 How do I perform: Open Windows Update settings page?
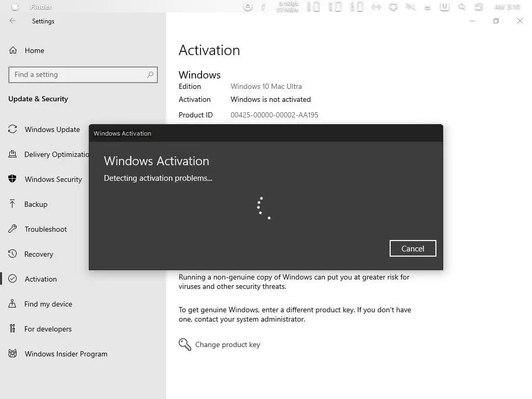(52, 129)
